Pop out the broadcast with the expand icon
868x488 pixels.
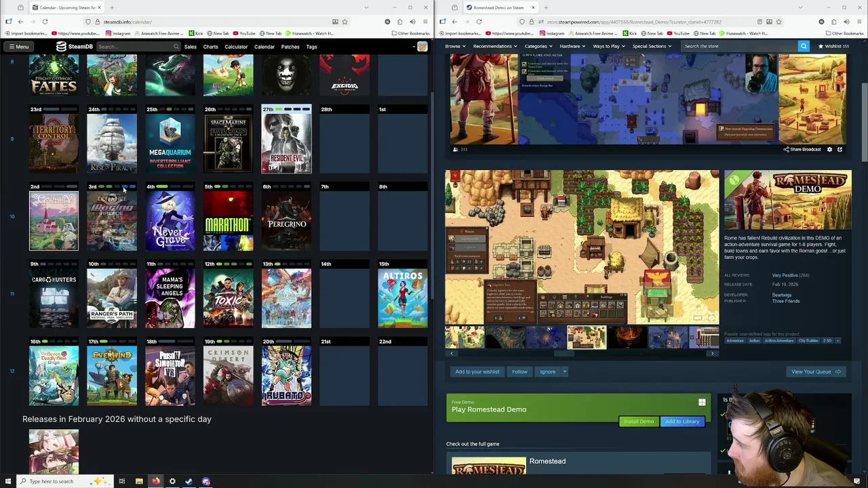840,149
